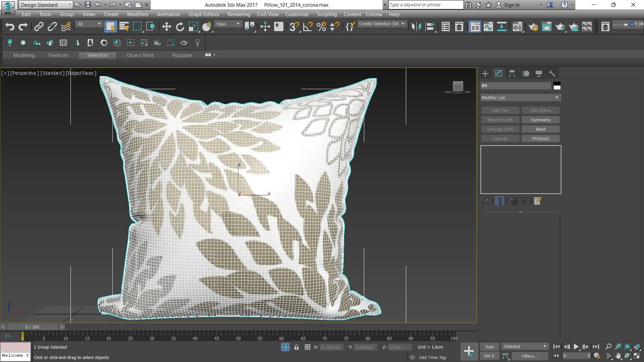Image resolution: width=644 pixels, height=362 pixels.
Task: Redo the last undone action
Action: [23, 27]
